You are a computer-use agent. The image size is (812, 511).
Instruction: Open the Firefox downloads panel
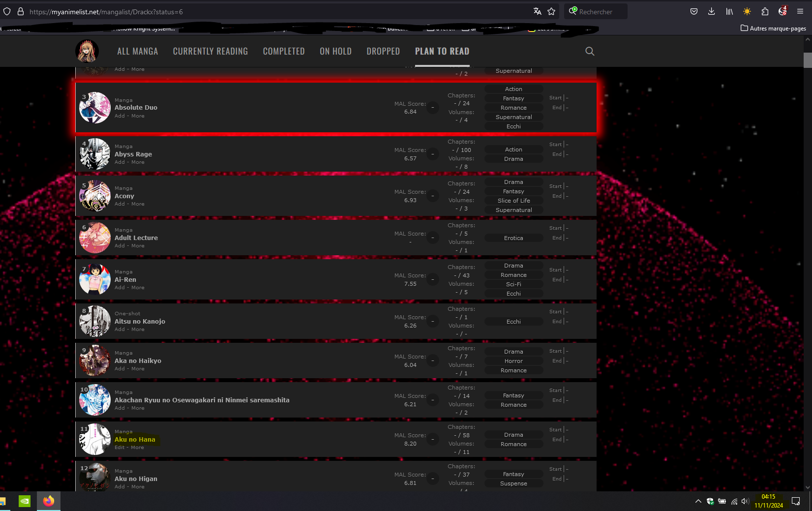point(711,11)
